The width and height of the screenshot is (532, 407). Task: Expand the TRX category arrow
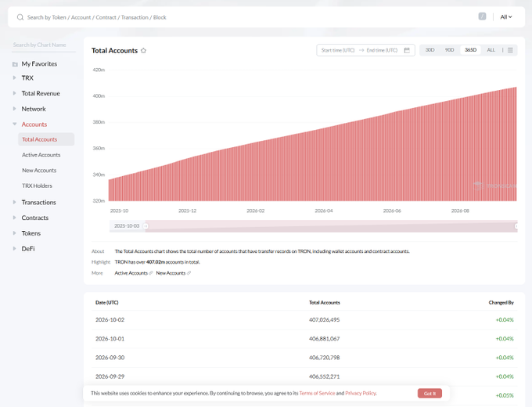coord(14,77)
